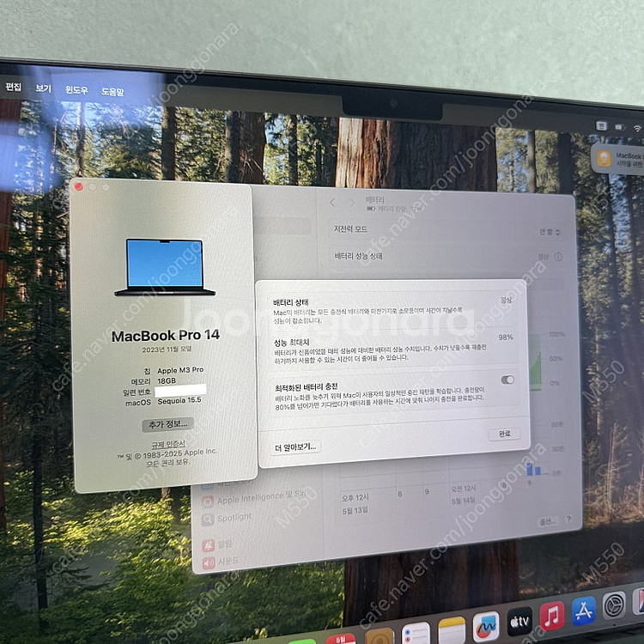The width and height of the screenshot is (644, 644).
Task: Click the 18GB memory value
Action: point(167,381)
